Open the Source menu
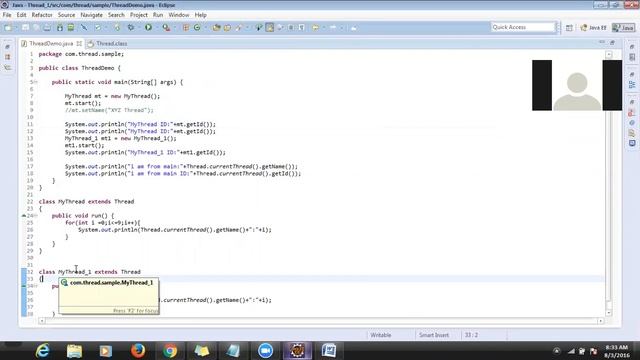The width and height of the screenshot is (640, 360). 66,15
